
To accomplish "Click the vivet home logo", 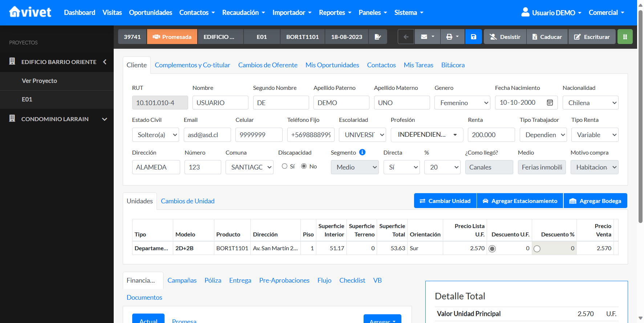I will 30,12.
